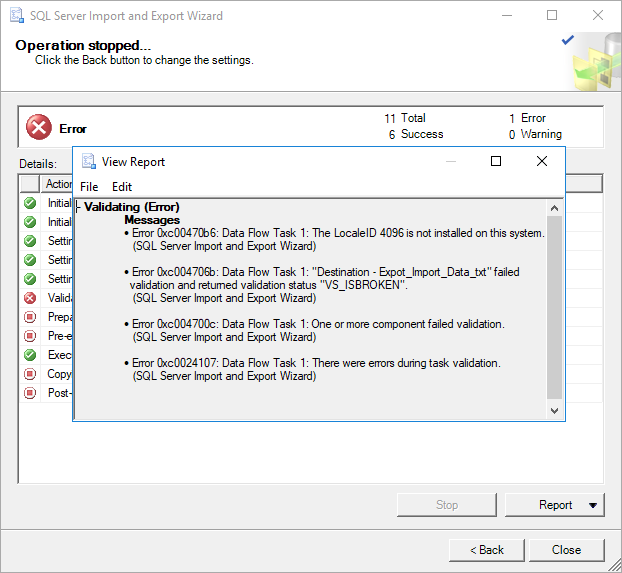Click the report's vertical scrollbar thumb
Viewport: 622px width, 573px height.
pos(555,308)
